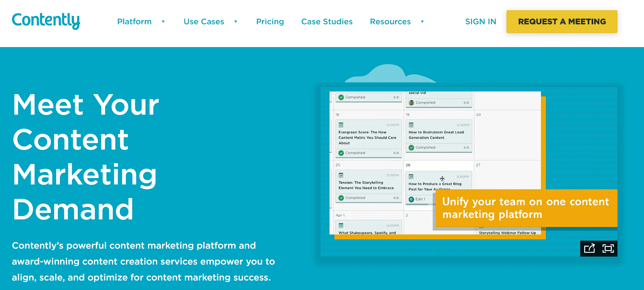The width and height of the screenshot is (644, 290).
Task: Click the Completed check under Tension Storytelling
Action: pos(341,198)
